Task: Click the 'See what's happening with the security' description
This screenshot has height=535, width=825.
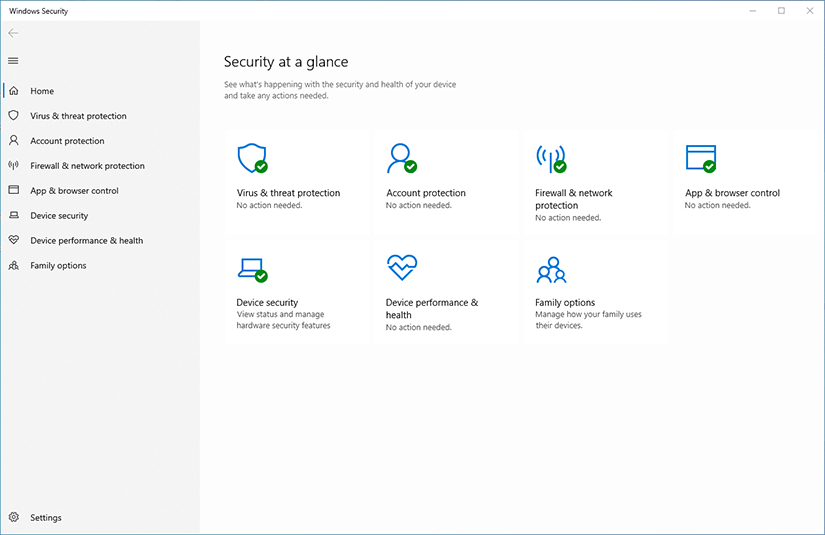Action: [340, 90]
